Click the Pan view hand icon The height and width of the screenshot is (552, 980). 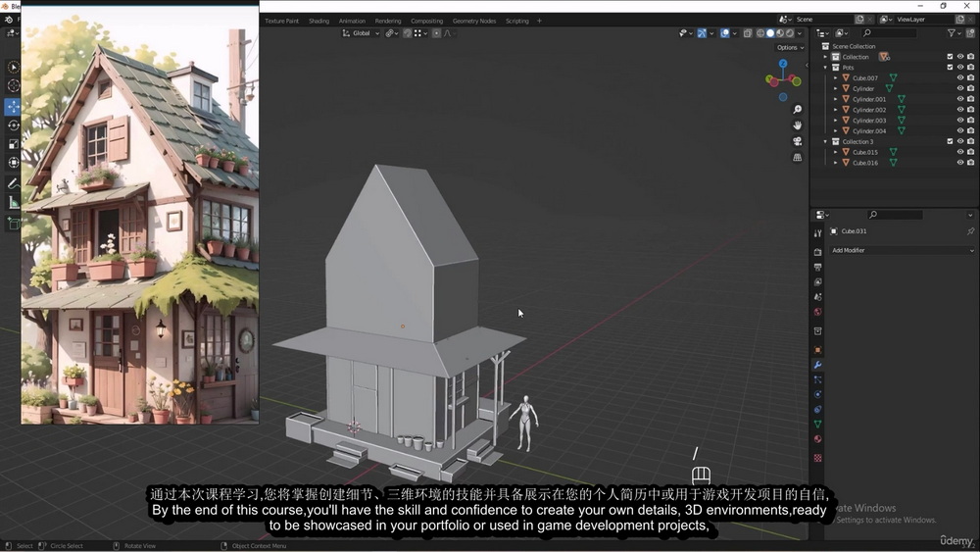point(798,125)
